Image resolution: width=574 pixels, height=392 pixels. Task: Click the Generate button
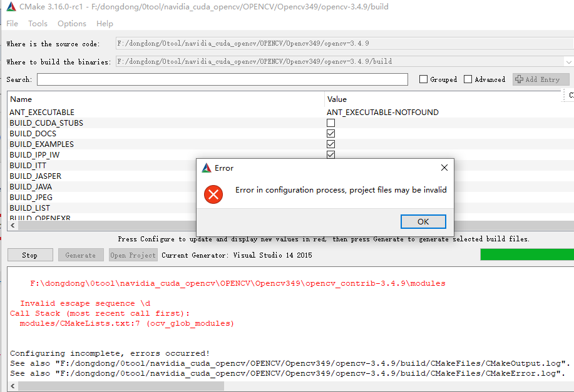pyautogui.click(x=81, y=255)
